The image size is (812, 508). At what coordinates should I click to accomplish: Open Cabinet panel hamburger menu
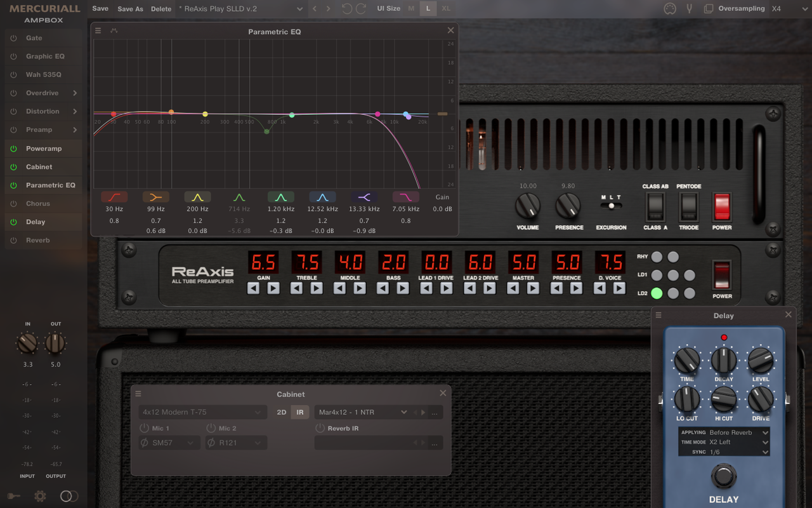(x=138, y=394)
